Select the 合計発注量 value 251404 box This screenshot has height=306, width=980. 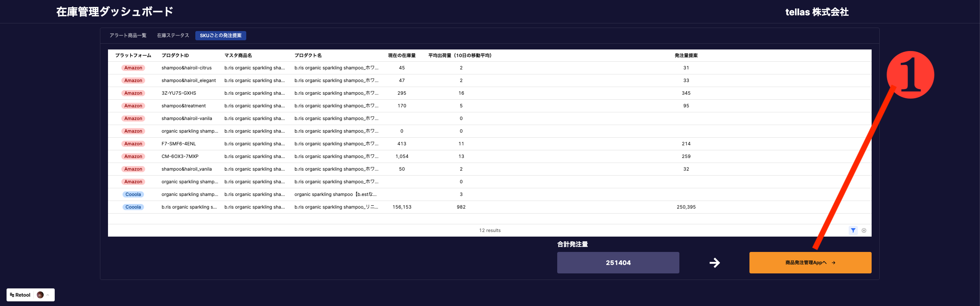point(618,263)
